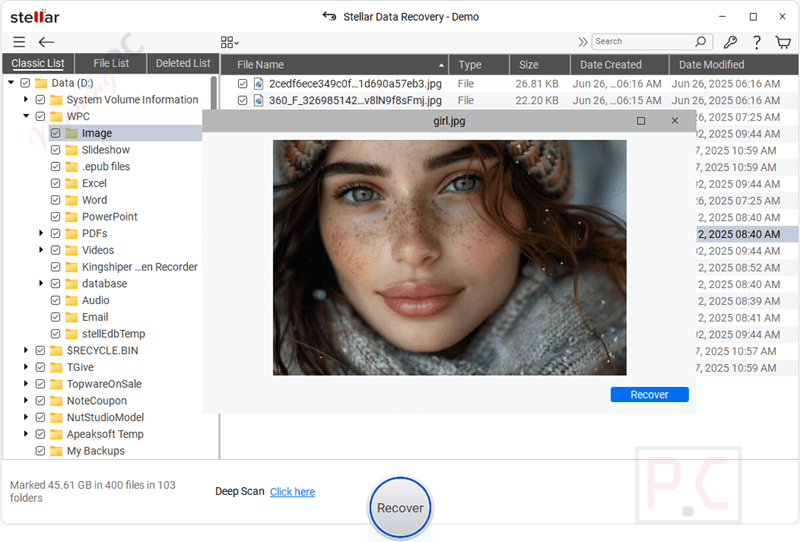The image size is (800, 542).
Task: Open the hamburger menu icon
Action: (19, 42)
